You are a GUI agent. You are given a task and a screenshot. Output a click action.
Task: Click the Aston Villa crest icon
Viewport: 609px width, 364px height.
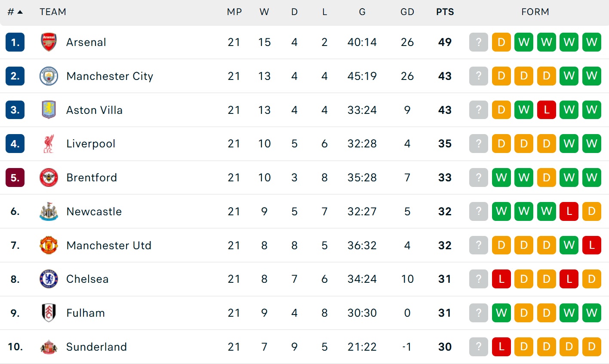pos(49,110)
